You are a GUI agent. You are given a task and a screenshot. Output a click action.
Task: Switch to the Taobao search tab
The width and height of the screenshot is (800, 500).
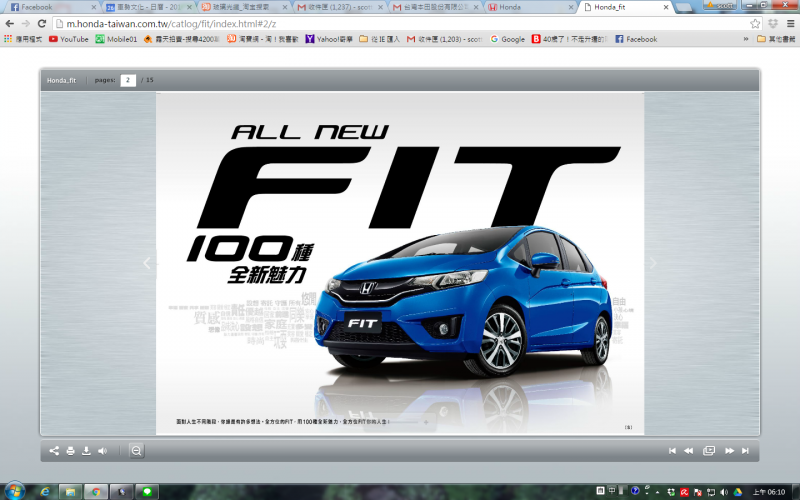[242, 7]
